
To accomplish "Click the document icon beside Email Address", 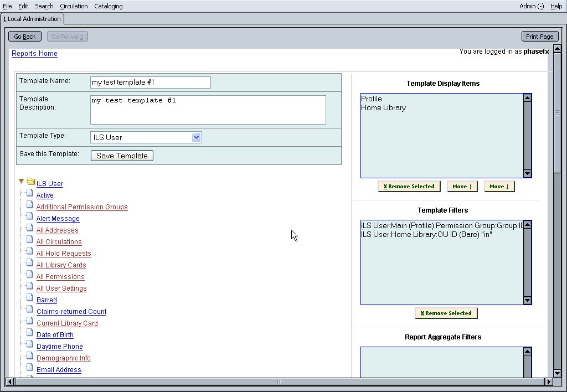I will point(30,369).
